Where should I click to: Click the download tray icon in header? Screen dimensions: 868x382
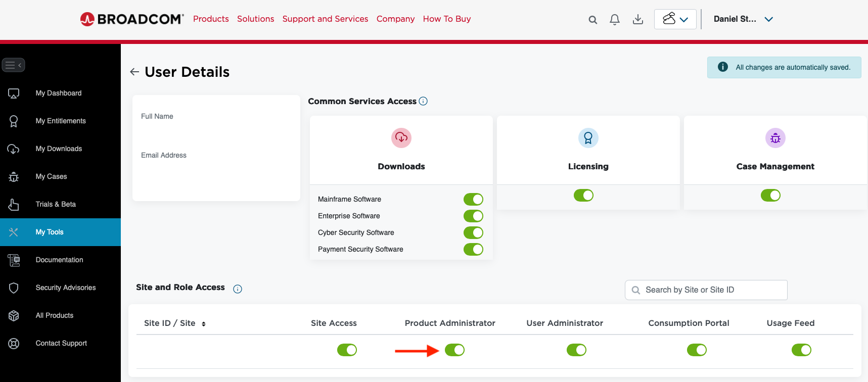click(638, 19)
